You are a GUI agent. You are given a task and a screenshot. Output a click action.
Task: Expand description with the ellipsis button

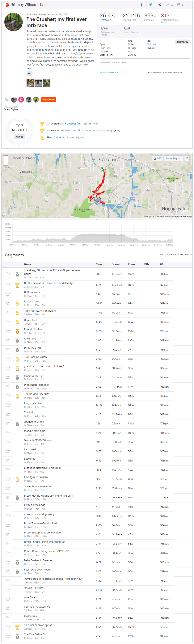29,73
